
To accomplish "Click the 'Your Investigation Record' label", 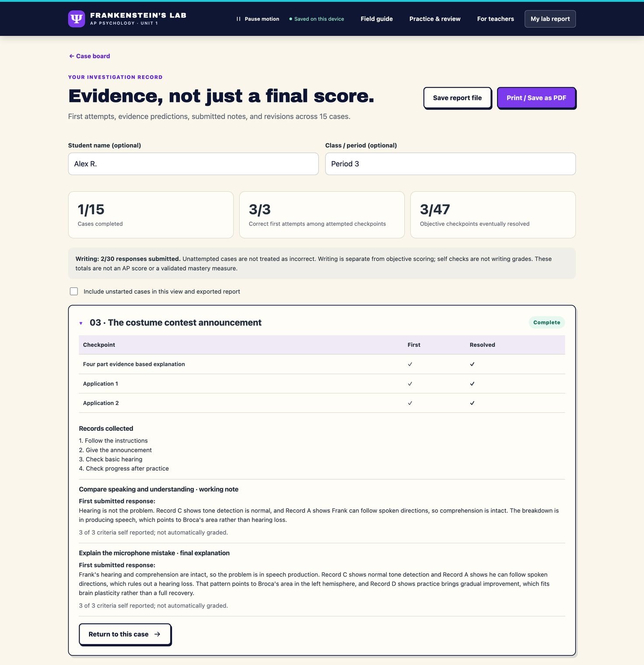I will (x=115, y=77).
